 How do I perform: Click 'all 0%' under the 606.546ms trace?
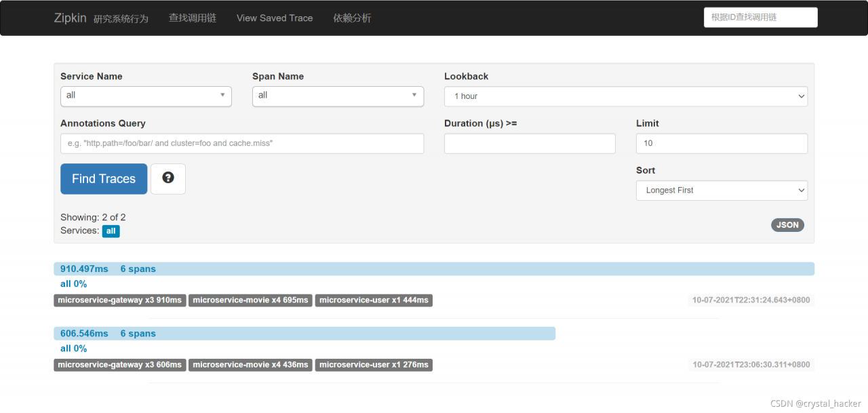click(x=73, y=349)
